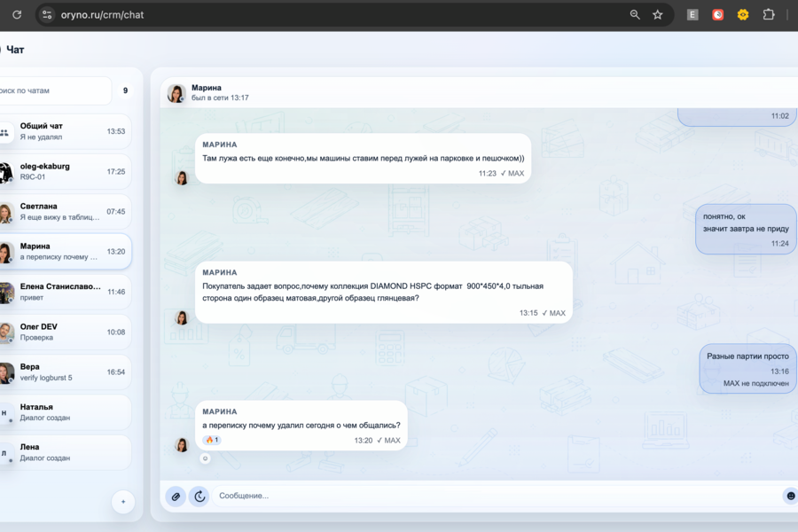The height and width of the screenshot is (532, 798).
Task: Open the browser zoom magnifier icon
Action: 635,15
